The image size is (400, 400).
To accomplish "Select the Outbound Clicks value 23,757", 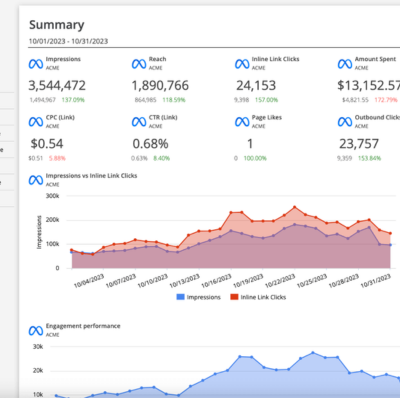I will click(359, 144).
